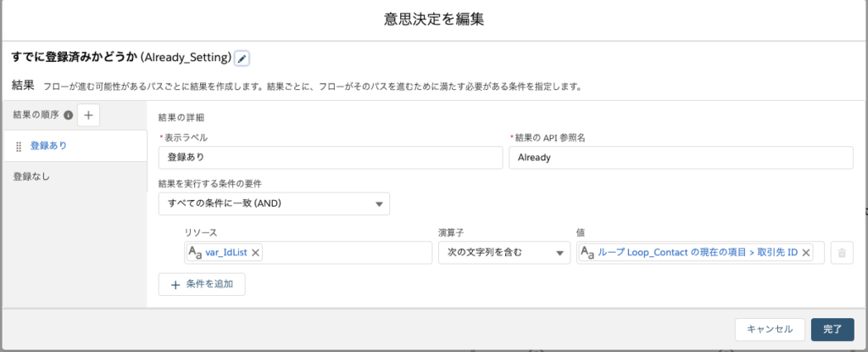The image size is (868, 352).
Task: Click the 意思決定を編集 dialog title
Action: [434, 20]
